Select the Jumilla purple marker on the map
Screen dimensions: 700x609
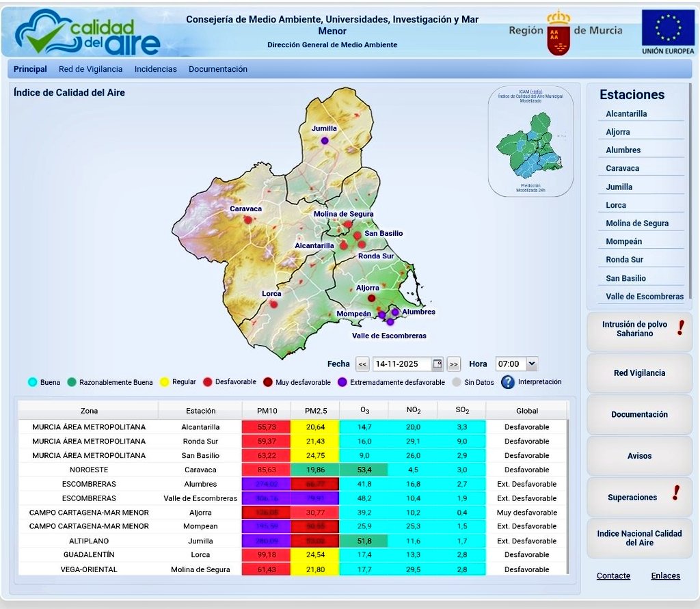coord(323,139)
